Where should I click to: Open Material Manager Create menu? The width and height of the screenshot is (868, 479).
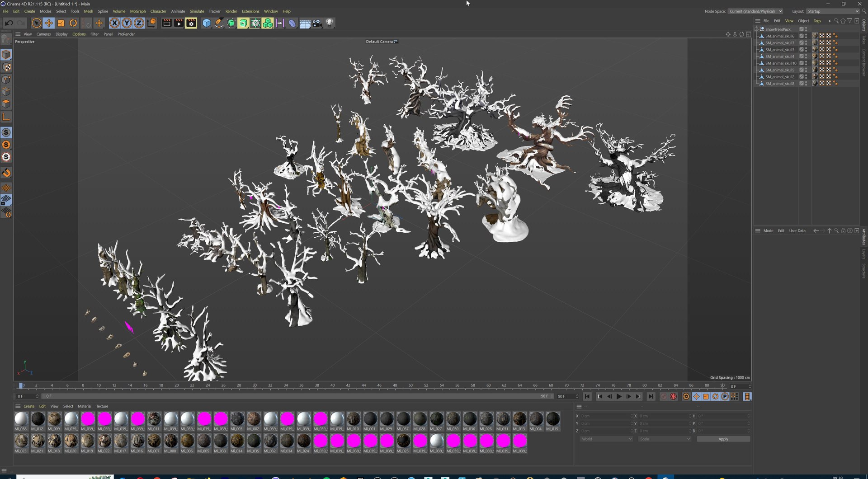(29, 406)
